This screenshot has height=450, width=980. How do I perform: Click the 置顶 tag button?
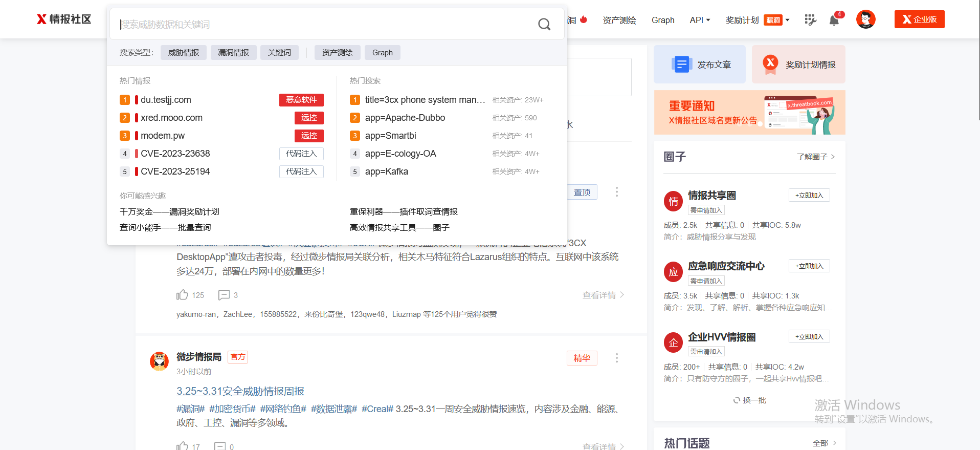click(x=582, y=192)
